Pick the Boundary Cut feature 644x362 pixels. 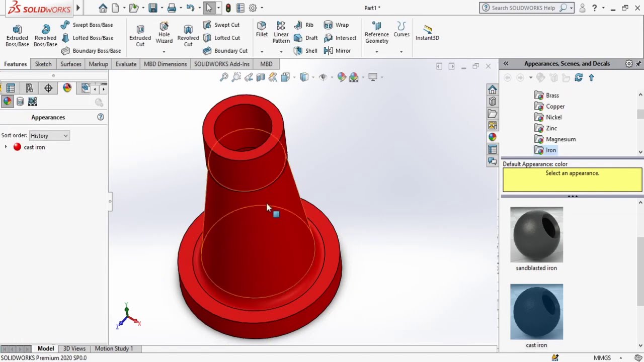click(225, 51)
